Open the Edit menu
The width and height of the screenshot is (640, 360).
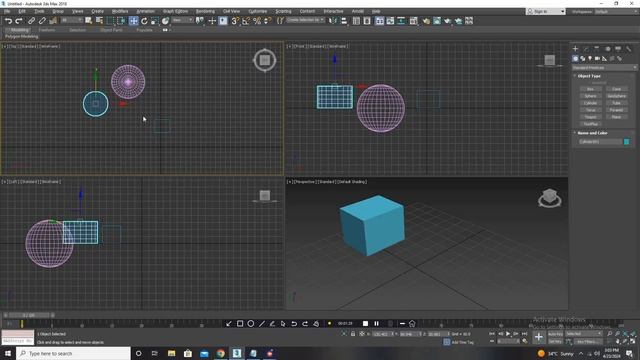22,11
